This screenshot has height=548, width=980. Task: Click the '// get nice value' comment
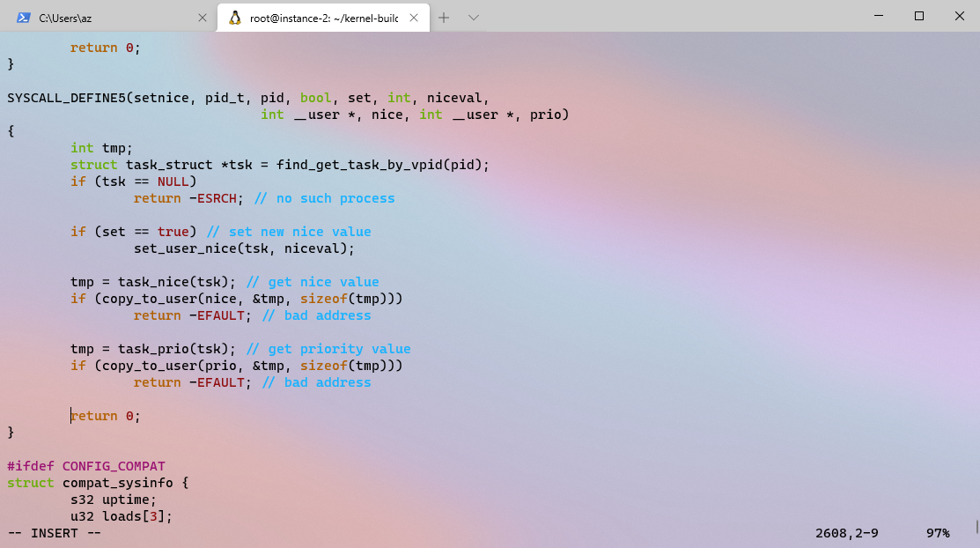point(313,282)
